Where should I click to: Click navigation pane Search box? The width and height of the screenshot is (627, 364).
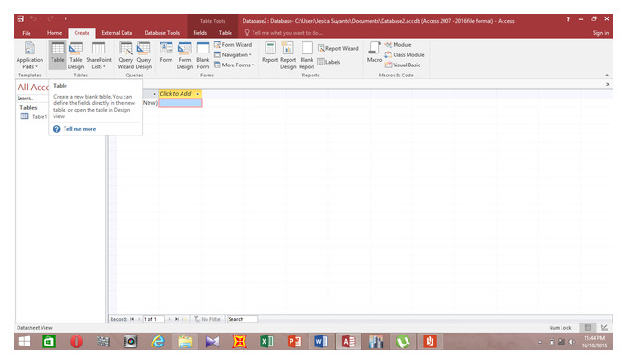click(32, 99)
